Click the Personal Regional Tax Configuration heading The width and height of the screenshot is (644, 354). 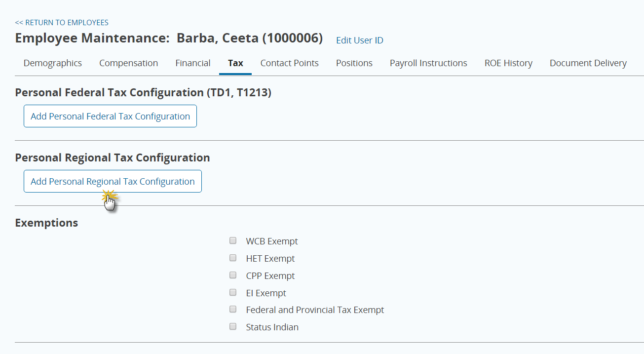[113, 158]
